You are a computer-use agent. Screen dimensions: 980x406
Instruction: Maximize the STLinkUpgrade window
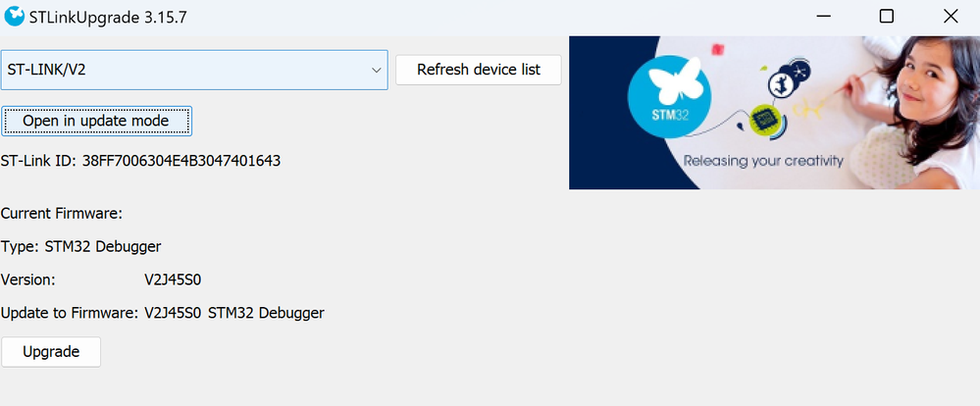[x=886, y=16]
